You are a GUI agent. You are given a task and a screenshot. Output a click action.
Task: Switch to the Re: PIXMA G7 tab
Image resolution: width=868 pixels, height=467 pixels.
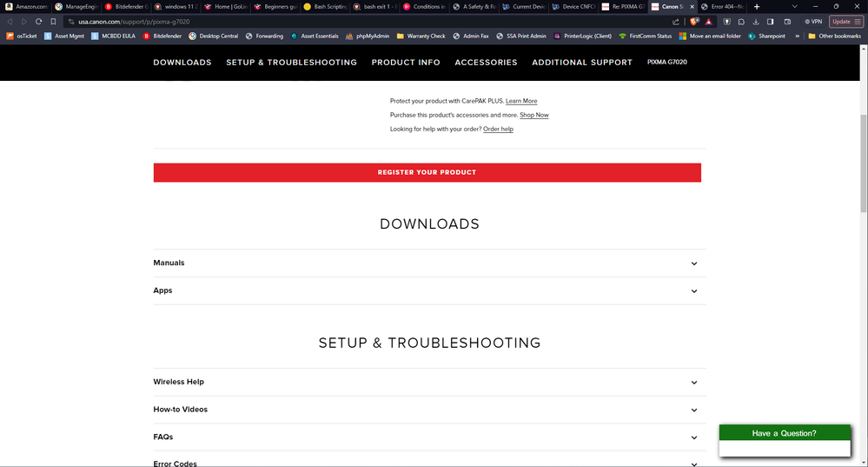tap(623, 7)
